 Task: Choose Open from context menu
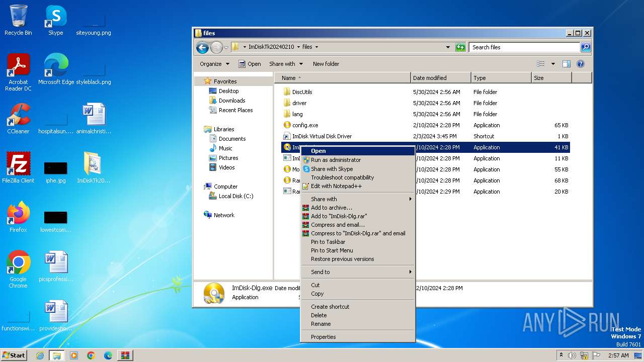[x=358, y=151]
